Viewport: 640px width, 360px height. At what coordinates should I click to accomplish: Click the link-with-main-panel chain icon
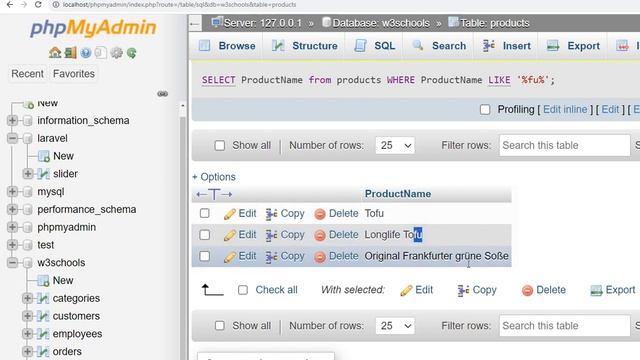[162, 94]
